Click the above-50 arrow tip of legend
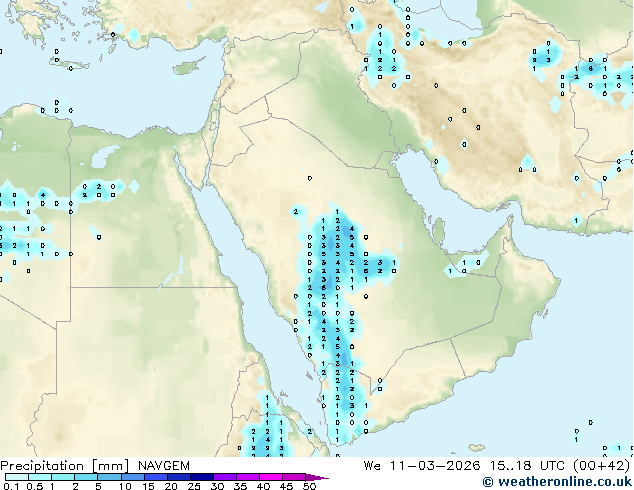Screen dimensions: 634x490 pyautogui.click(x=317, y=477)
